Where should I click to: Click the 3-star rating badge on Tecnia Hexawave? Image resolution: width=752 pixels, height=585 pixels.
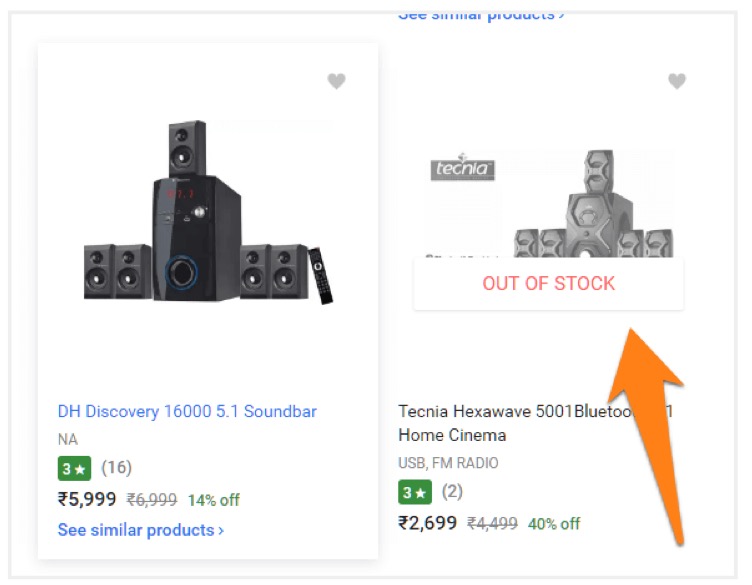[414, 492]
